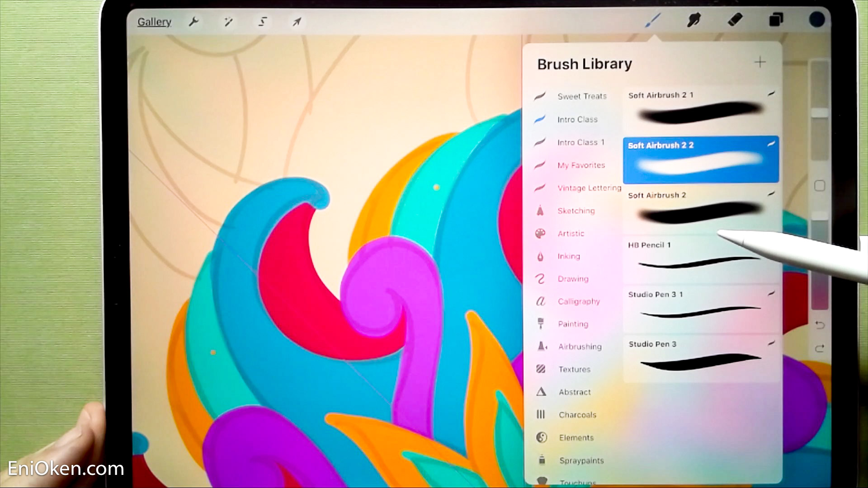Viewport: 868px width, 488px height.
Task: Tap the Brush tool icon
Action: (x=652, y=20)
